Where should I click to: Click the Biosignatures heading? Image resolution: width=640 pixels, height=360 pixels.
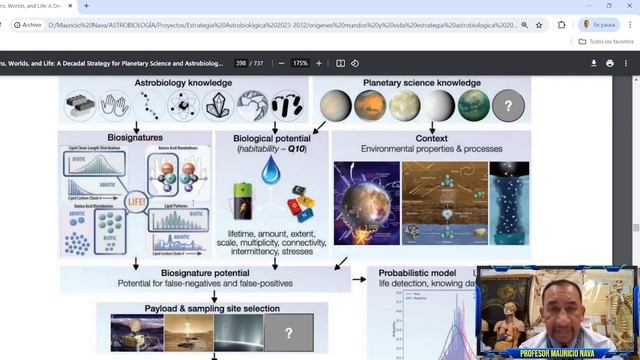(x=135, y=138)
